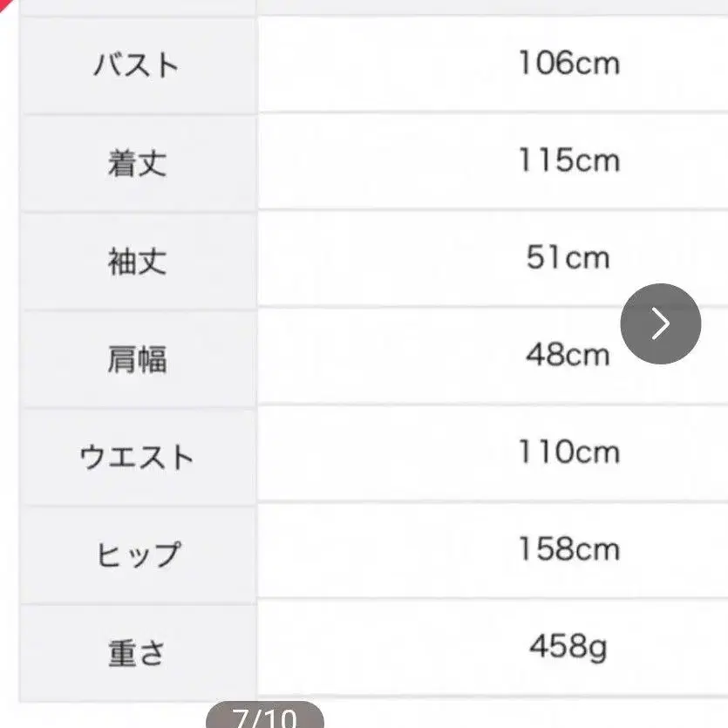Click the 51cm sleeve length value
The image size is (728, 728).
(x=568, y=258)
